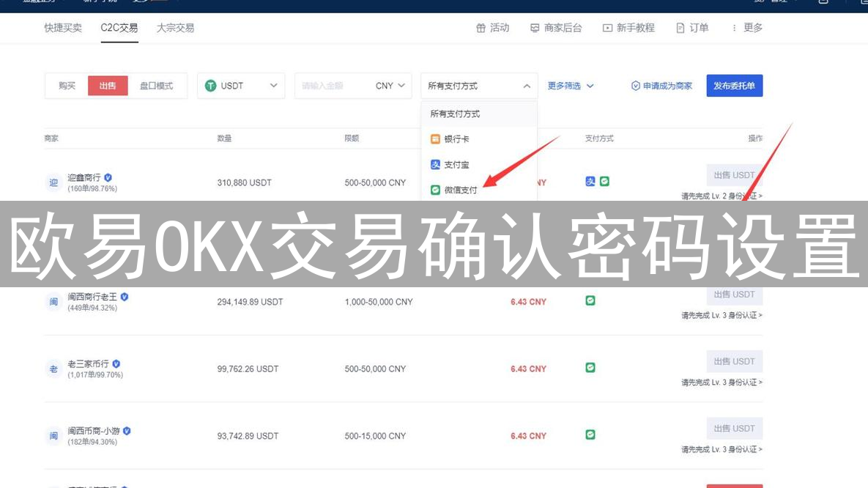
Task: Switch to the C2C交易 tab
Action: pos(119,28)
